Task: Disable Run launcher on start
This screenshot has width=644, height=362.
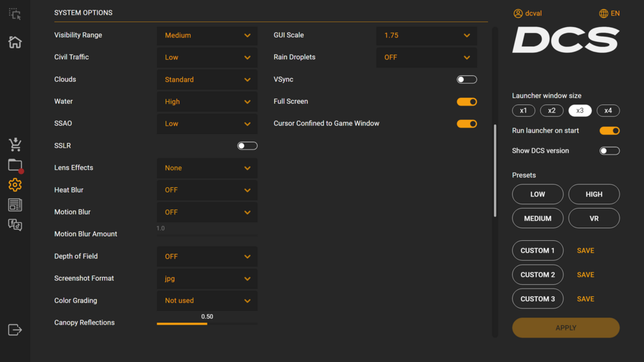Action: click(x=609, y=131)
